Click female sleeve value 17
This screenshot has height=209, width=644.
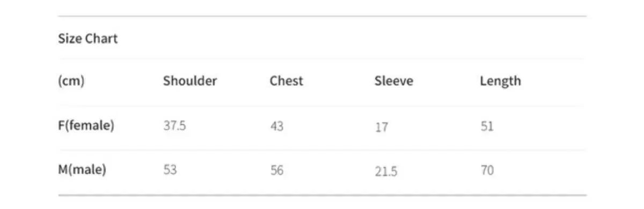pyautogui.click(x=381, y=128)
